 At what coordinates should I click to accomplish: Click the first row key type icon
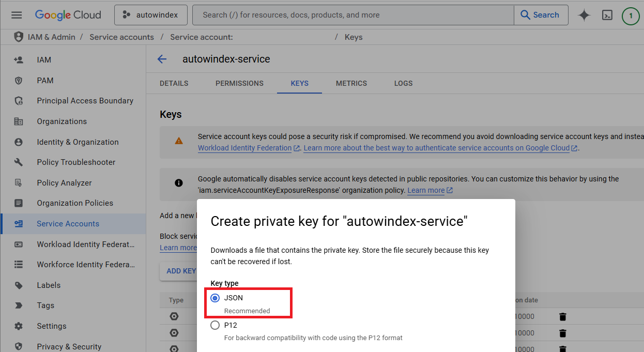pos(174,317)
